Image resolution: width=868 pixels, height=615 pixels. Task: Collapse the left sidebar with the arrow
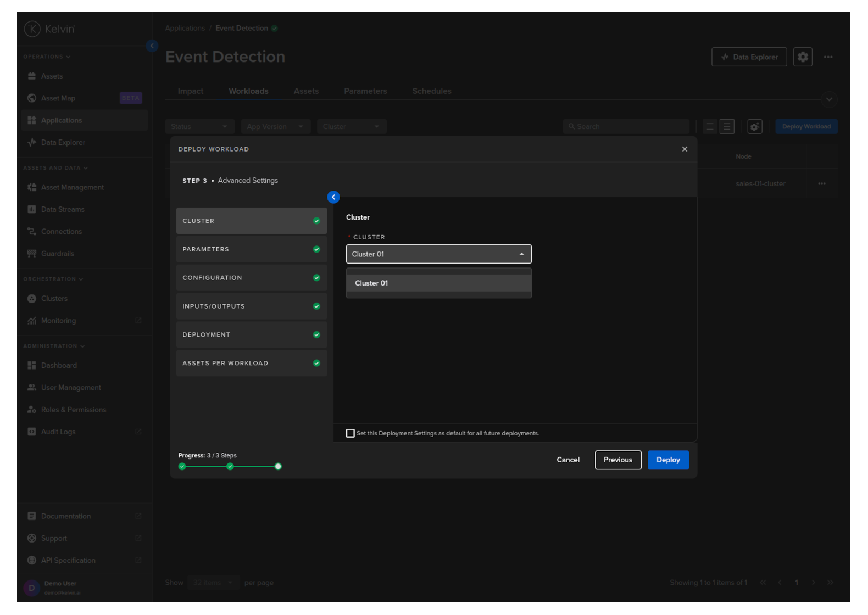[x=152, y=46]
